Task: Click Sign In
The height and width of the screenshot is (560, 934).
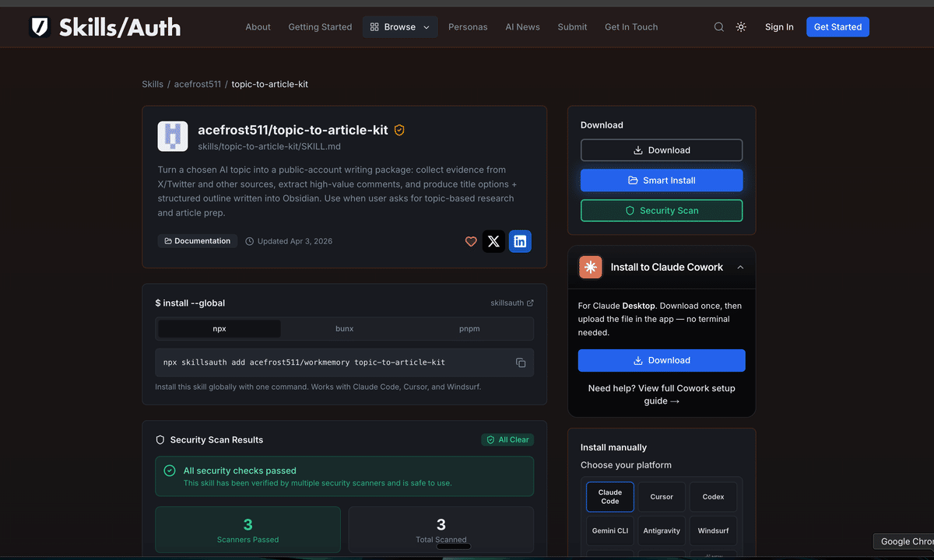Action: [x=779, y=27]
